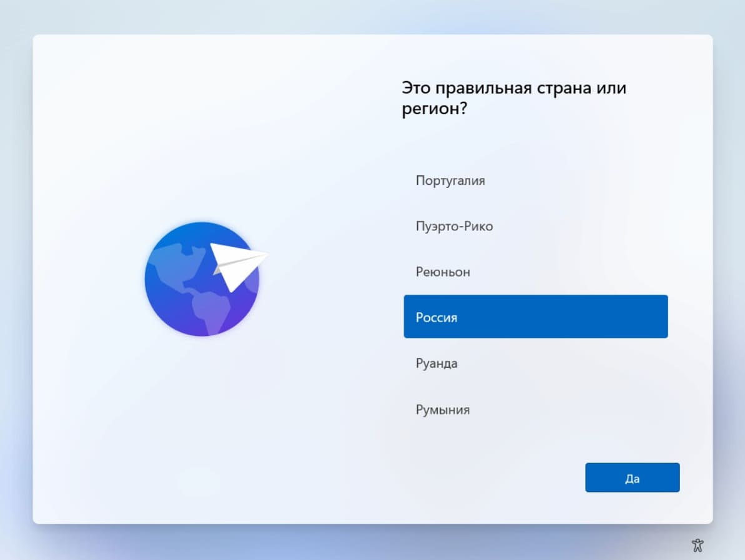Click the heading line 'Это правильная страна или'
Viewport: 745px width, 560px height.
click(514, 88)
